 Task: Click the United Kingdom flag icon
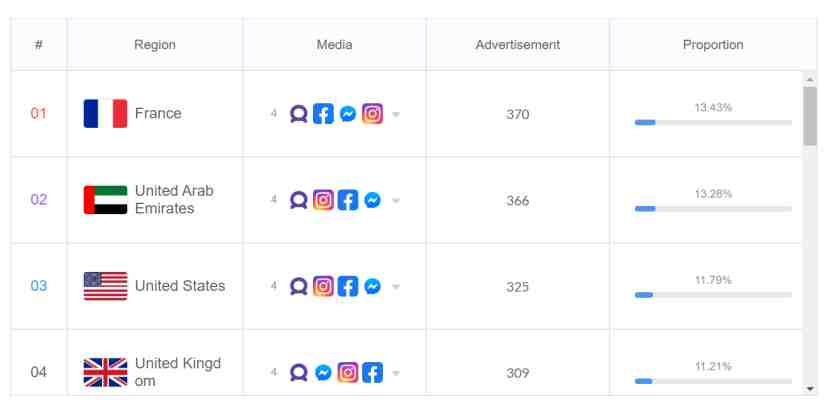(105, 372)
